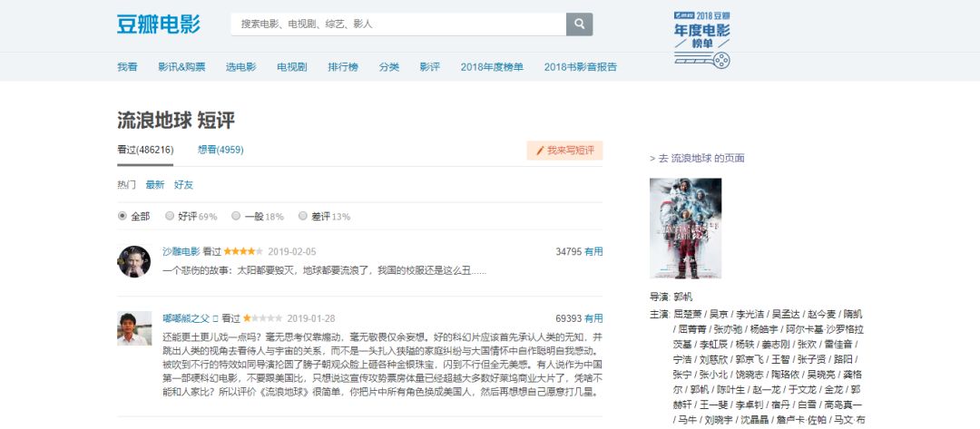Open 沙雕电影 username link
The width and height of the screenshot is (980, 429).
click(181, 251)
